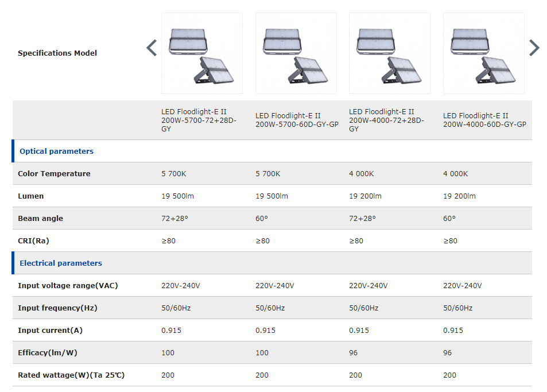Collapse the Optical parameters section header
This screenshot has height=392, width=547.
click(x=56, y=151)
